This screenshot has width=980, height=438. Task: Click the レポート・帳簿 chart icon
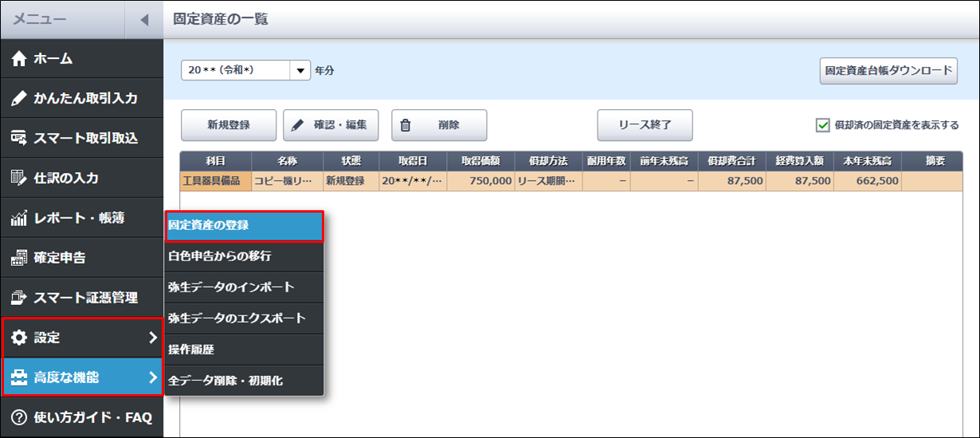point(19,218)
